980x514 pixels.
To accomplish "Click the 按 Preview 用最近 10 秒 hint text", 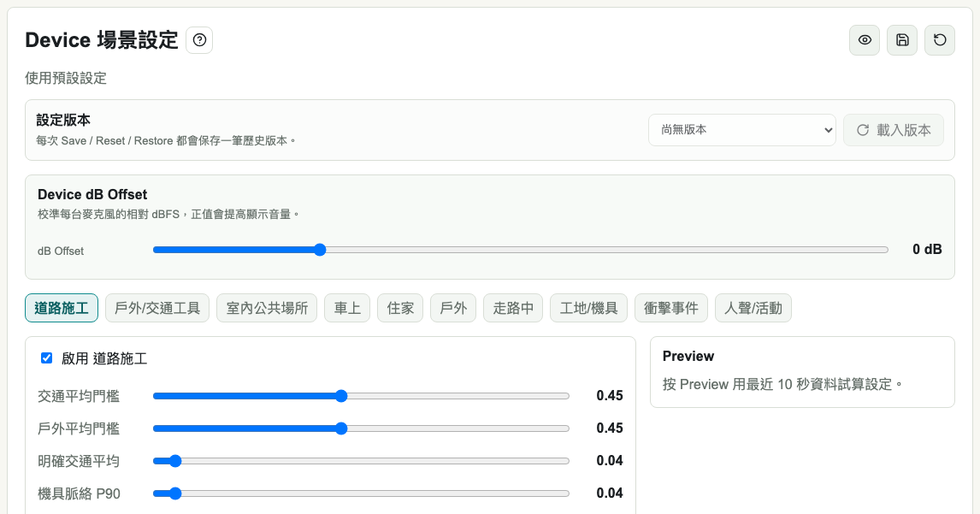I will (783, 384).
